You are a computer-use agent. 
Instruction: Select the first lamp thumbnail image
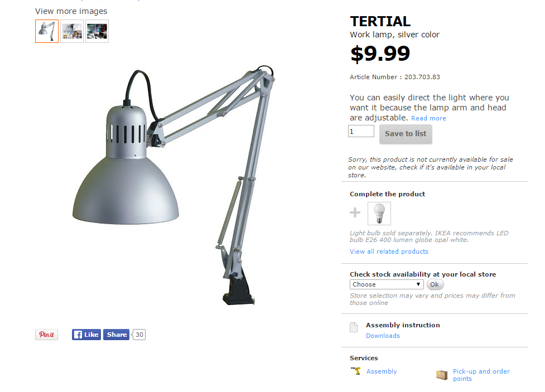pyautogui.click(x=47, y=31)
